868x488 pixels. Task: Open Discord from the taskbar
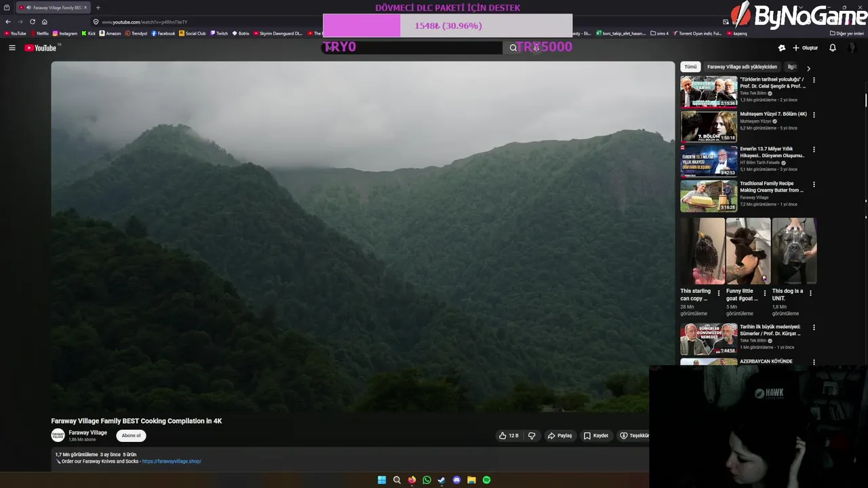pyautogui.click(x=456, y=480)
